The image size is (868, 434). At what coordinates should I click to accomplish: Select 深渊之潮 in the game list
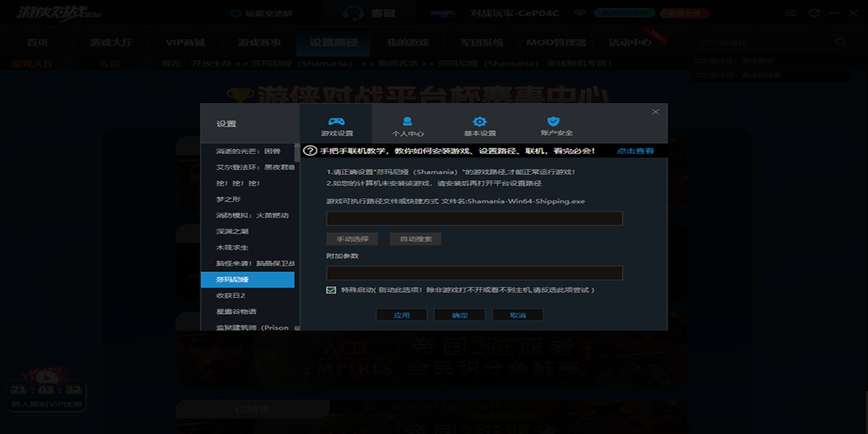click(247, 231)
